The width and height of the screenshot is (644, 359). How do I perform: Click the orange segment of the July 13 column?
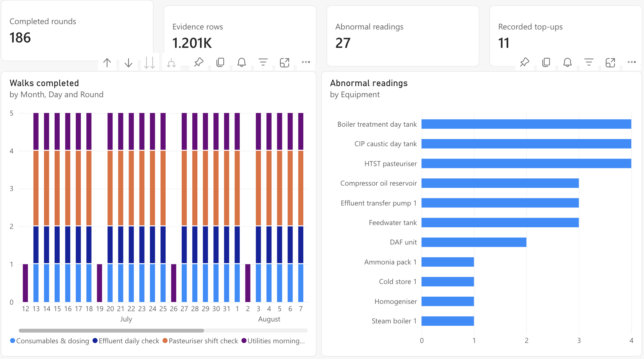coord(36,188)
